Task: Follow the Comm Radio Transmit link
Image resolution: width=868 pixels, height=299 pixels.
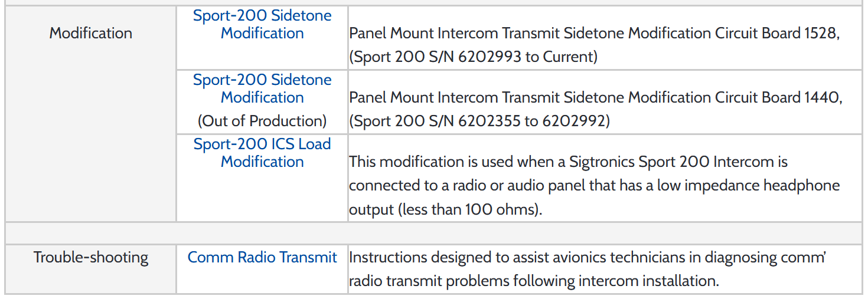Action: click(262, 258)
